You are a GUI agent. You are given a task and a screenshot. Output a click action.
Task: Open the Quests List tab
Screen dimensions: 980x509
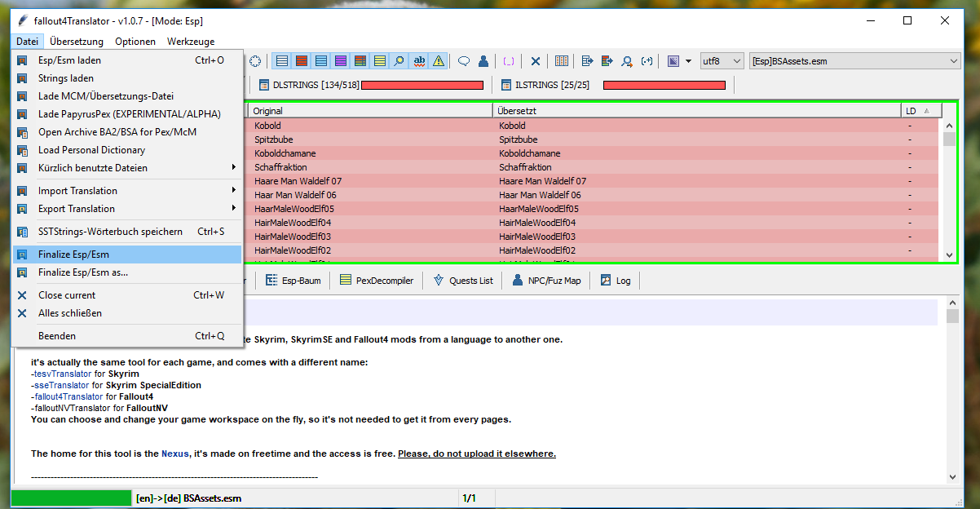[x=463, y=281]
